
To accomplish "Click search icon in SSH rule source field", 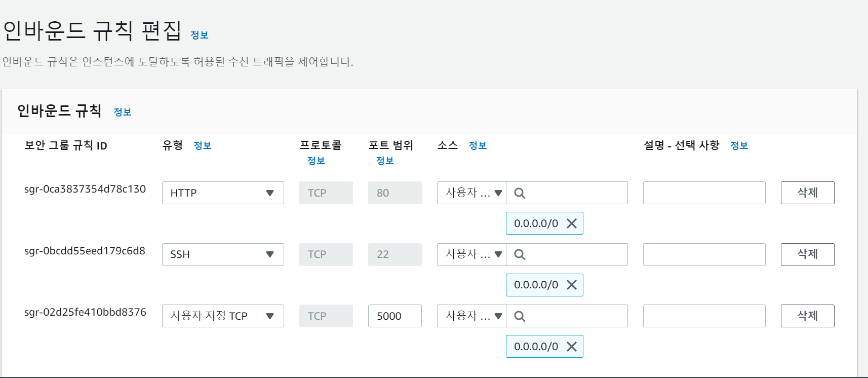I will pyautogui.click(x=520, y=254).
